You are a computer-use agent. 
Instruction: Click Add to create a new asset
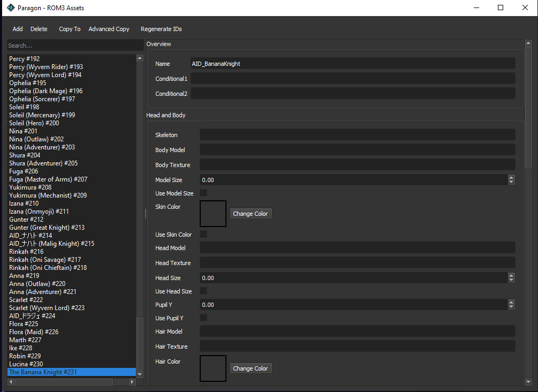17,29
